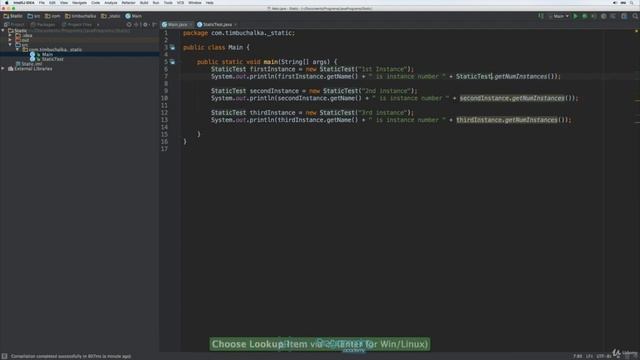Open the Edit menu
Screen dimensions: 640x360
52,2
